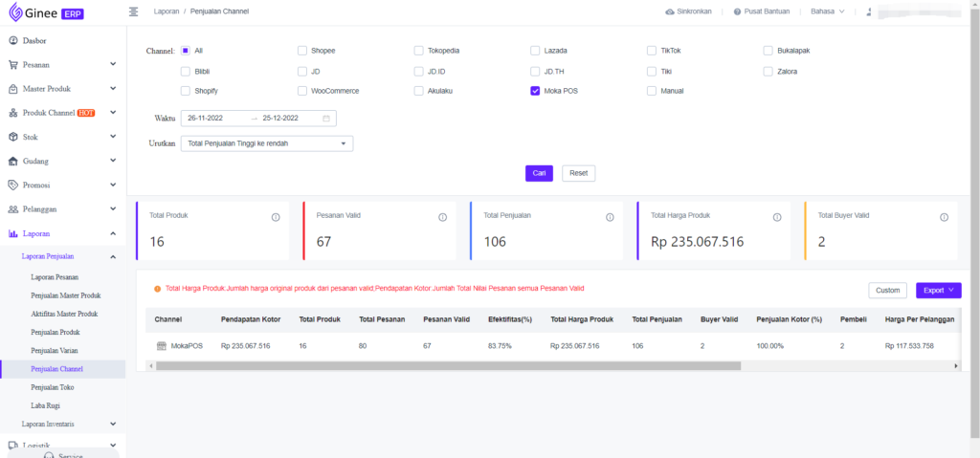Image resolution: width=980 pixels, height=458 pixels.
Task: Click the Pesanan cart icon
Action: 13,64
